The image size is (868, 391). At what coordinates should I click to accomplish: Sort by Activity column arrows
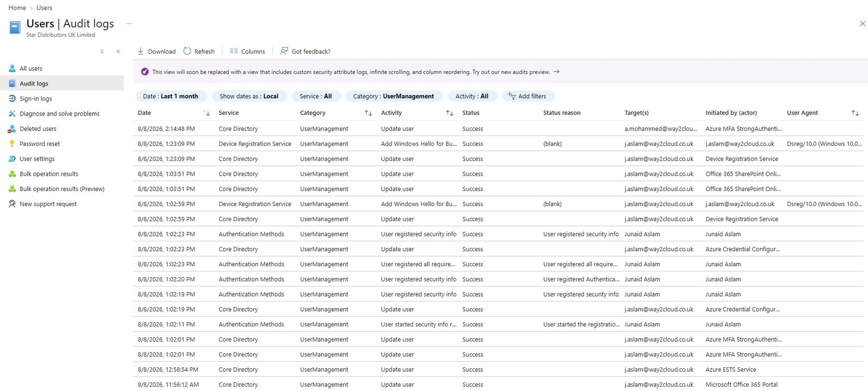450,113
